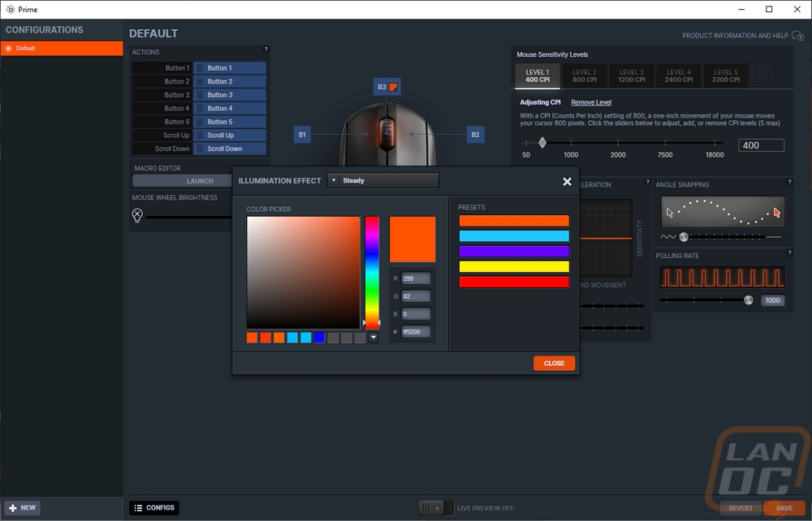
Task: Click the rainbow hue slider strip
Action: click(x=372, y=273)
